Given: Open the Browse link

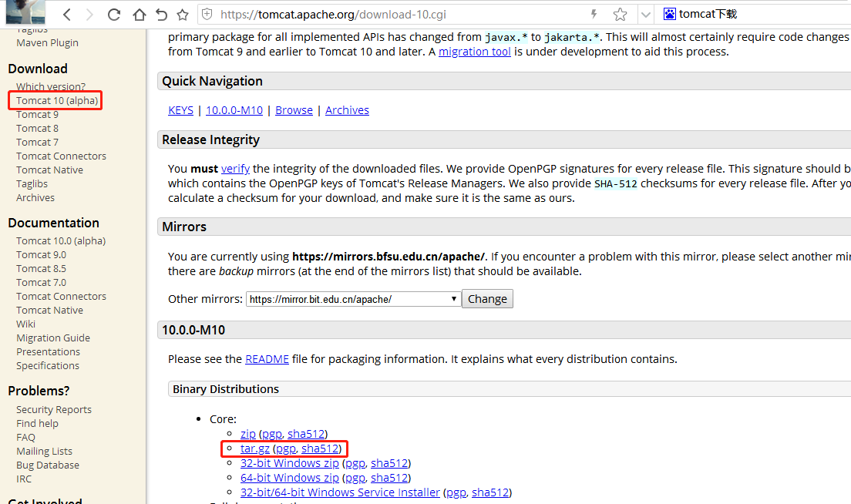Looking at the screenshot, I should pos(294,110).
